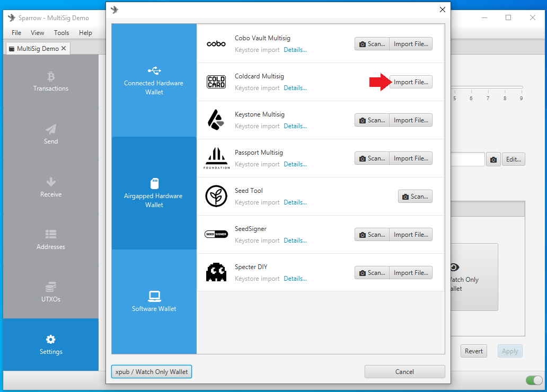Open the Receive sidebar section
Image resolution: width=547 pixels, height=392 pixels.
click(51, 188)
